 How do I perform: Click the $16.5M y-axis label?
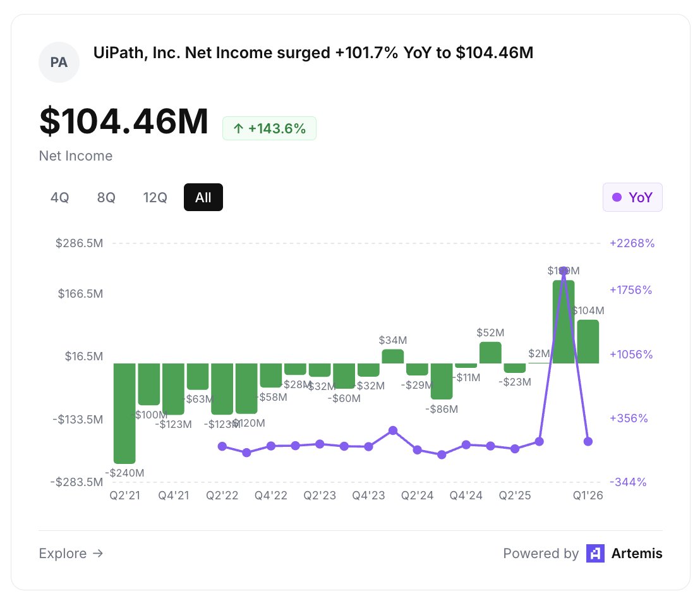tap(84, 356)
